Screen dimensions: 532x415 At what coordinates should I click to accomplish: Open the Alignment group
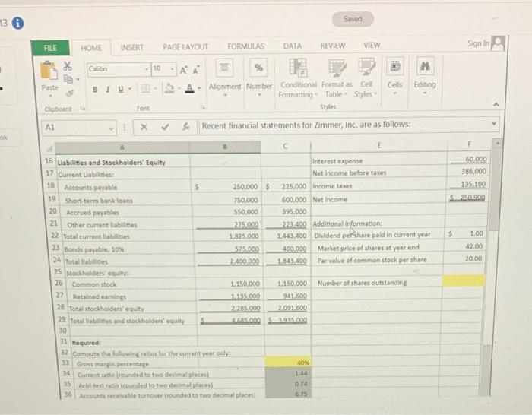224,78
